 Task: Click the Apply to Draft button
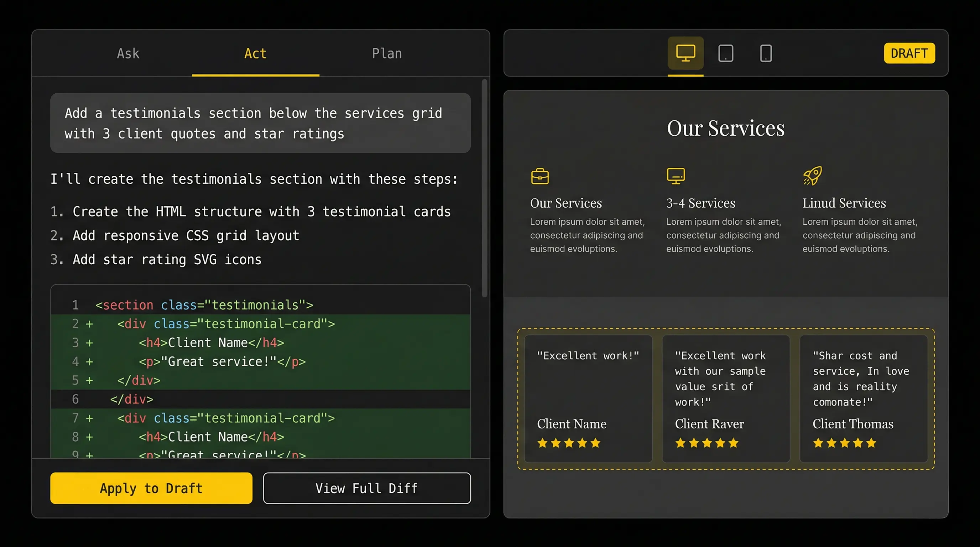click(151, 488)
